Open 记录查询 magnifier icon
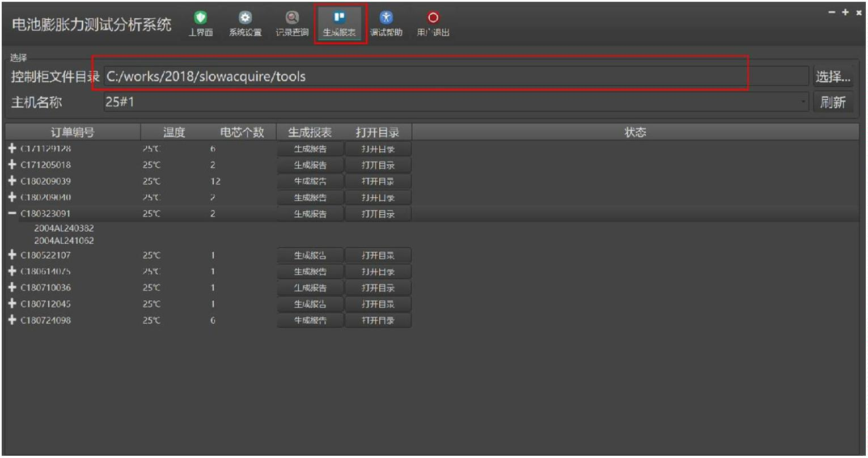 [x=292, y=19]
